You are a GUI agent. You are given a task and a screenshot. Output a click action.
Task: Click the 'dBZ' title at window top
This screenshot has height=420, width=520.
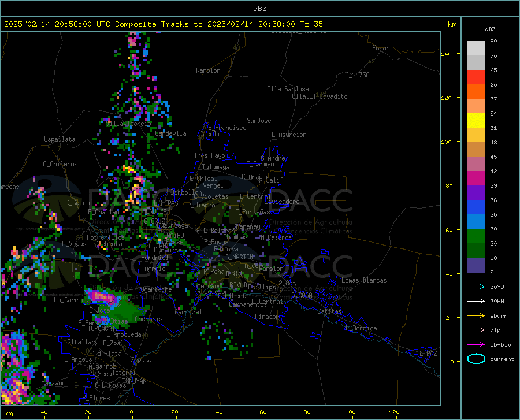[x=259, y=9]
